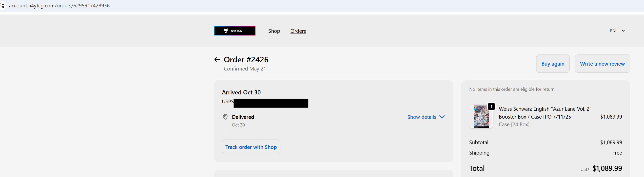Click the Buy again button
Viewport: 644px width, 177px height.
[553, 63]
